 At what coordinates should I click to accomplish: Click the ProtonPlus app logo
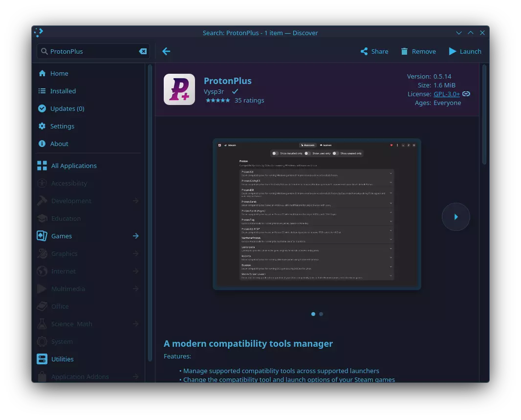coord(179,89)
